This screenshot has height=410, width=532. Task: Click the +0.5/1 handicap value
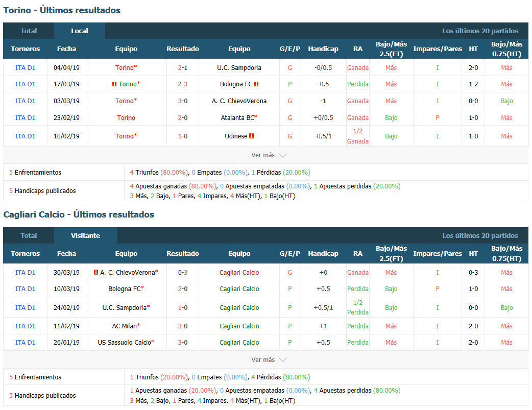323,308
